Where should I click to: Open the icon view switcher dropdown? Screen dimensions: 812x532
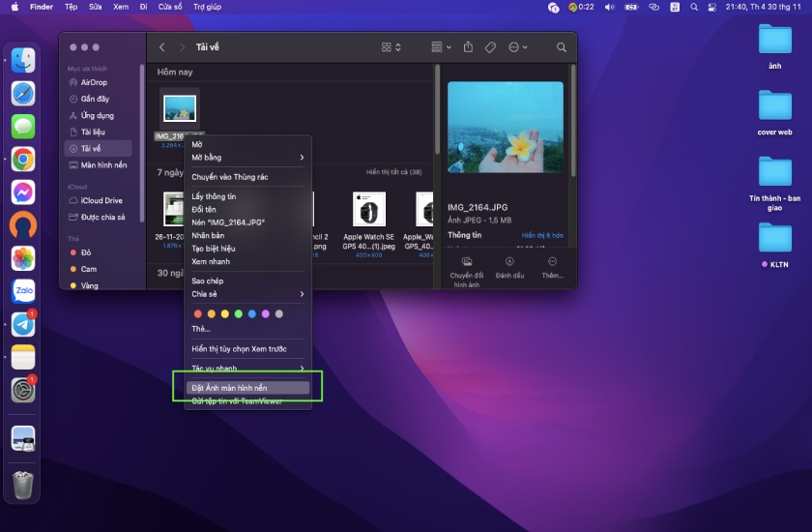(391, 47)
